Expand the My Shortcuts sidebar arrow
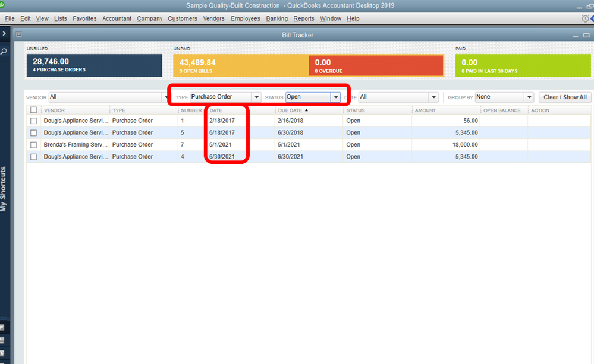 (4, 34)
